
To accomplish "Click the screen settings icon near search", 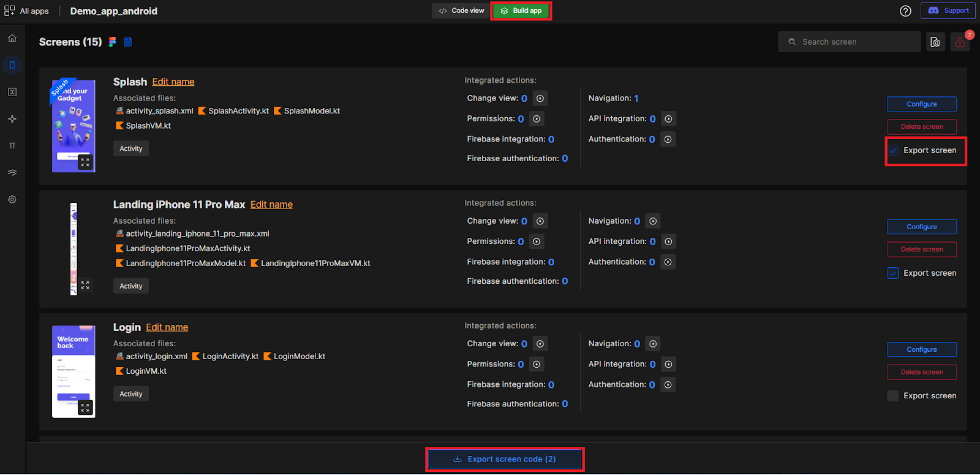I will point(935,42).
